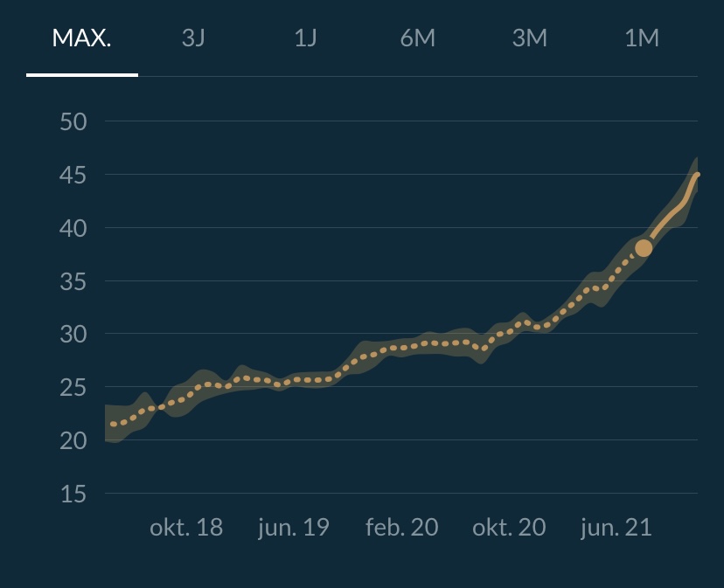Switch to the 3J range tab
724x588 pixels.
[193, 38]
